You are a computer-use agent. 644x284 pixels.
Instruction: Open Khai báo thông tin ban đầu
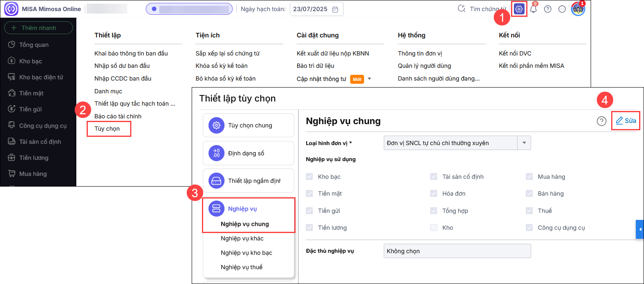tap(131, 53)
